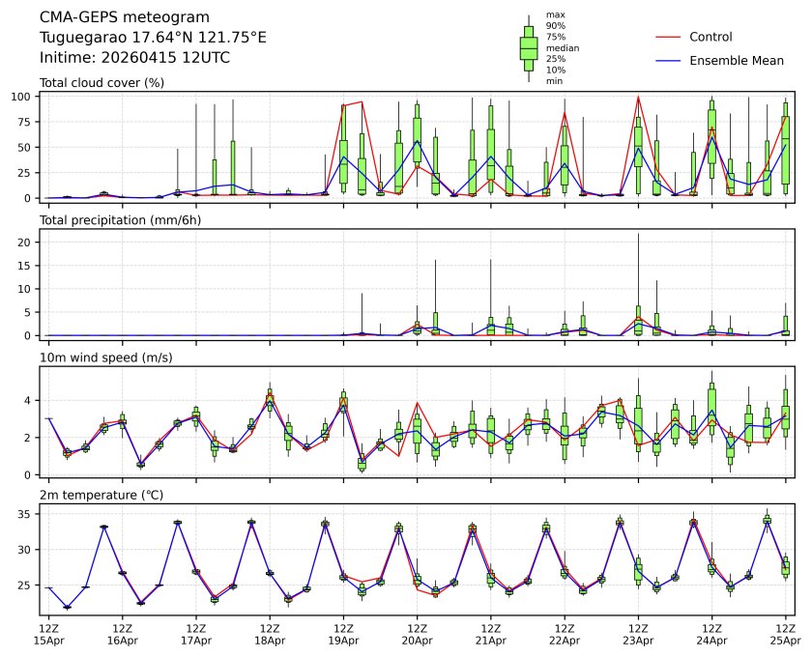Select the "Control" legend label
812x657 pixels.
pyautogui.click(x=710, y=37)
